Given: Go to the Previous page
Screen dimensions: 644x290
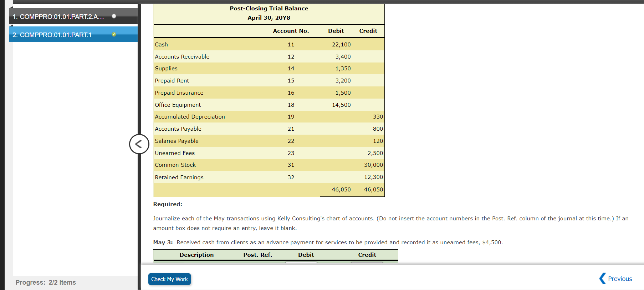Looking at the screenshot, I should click(616, 279).
